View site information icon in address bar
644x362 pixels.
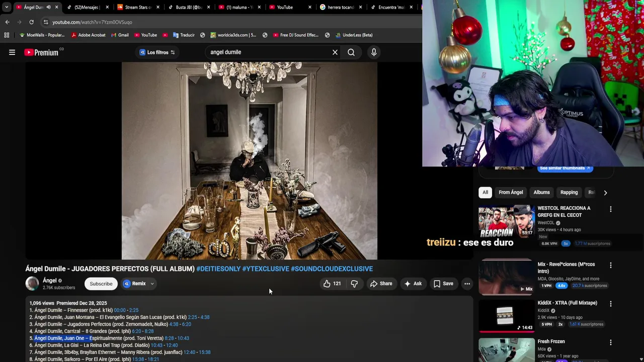coord(46,22)
